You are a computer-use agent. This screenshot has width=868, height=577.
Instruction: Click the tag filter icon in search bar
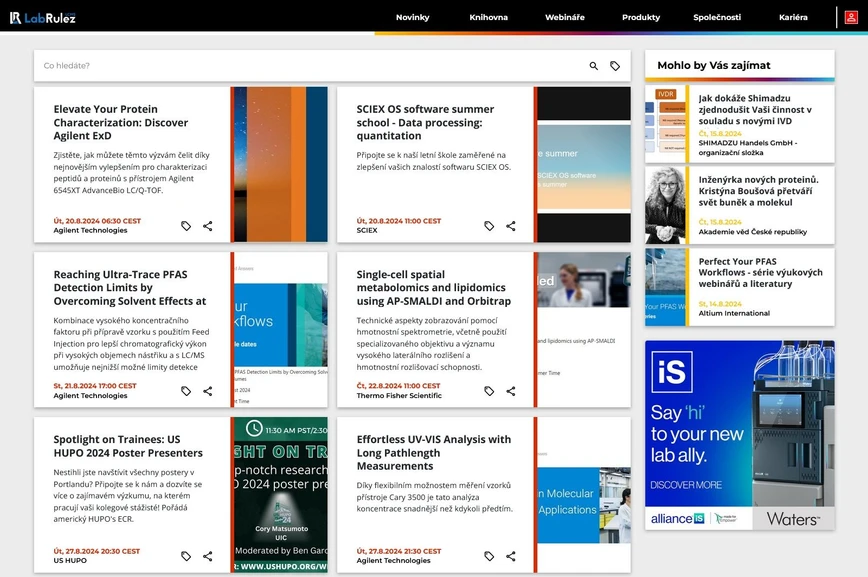pyautogui.click(x=615, y=66)
